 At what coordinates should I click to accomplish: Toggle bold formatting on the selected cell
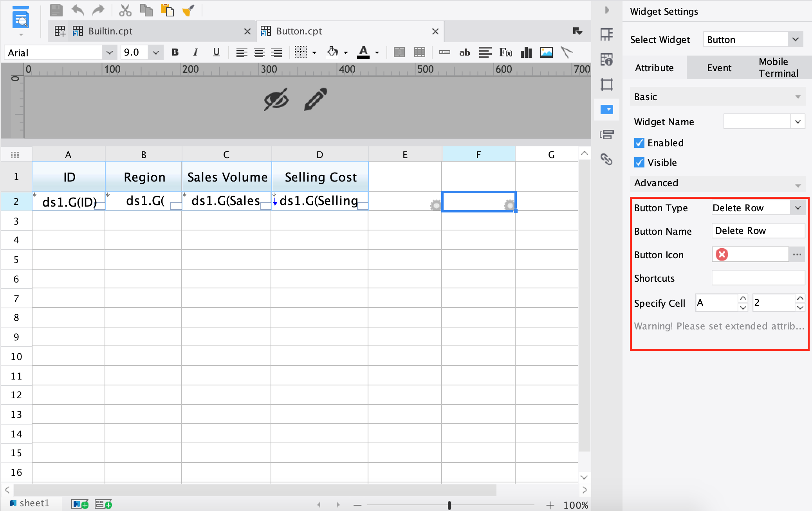pos(175,52)
